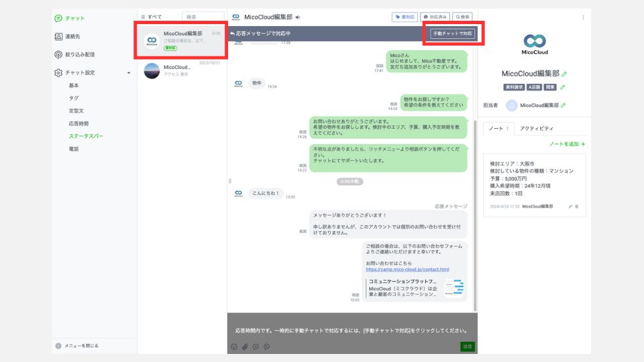Viewport: 644px width, 362px height.
Task: Select ステータスバー under chat settings
Action: 86,136
